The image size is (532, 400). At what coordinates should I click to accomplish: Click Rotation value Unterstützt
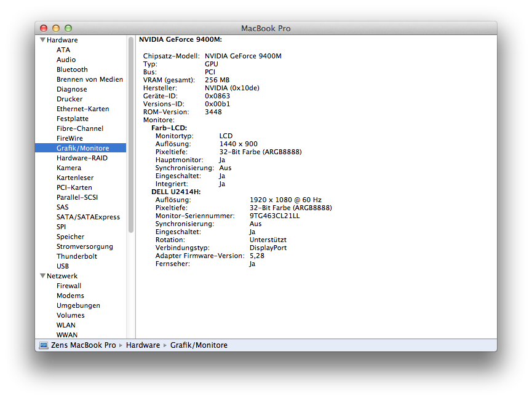268,240
